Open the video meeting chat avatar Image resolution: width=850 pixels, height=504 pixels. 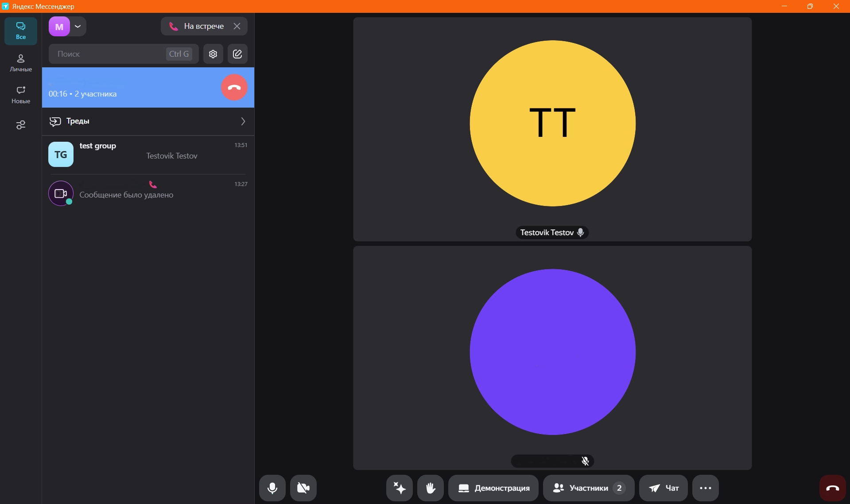pyautogui.click(x=61, y=194)
